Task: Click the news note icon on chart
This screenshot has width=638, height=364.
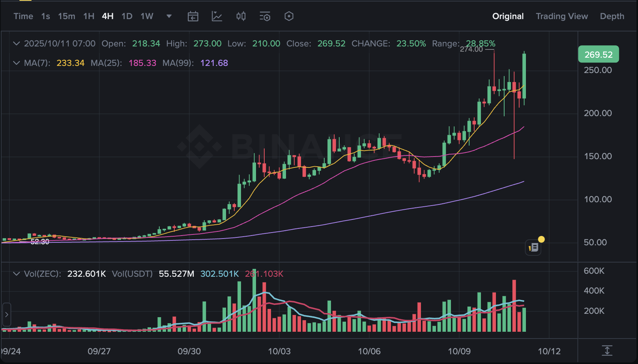Action: pos(533,247)
